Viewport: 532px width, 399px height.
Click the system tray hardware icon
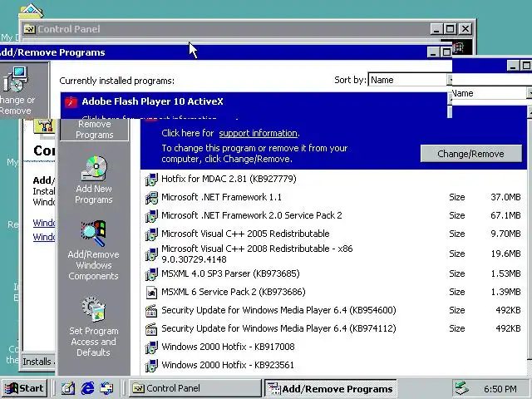click(462, 388)
